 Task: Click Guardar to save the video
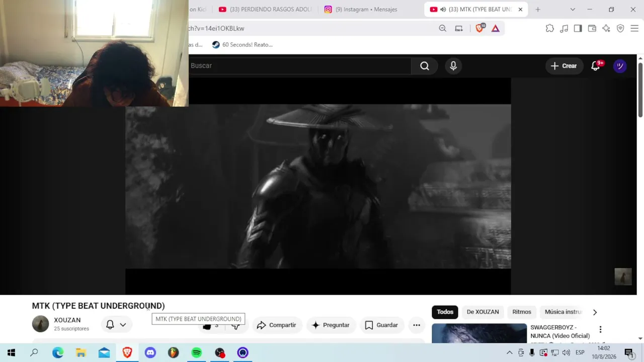coord(381,325)
